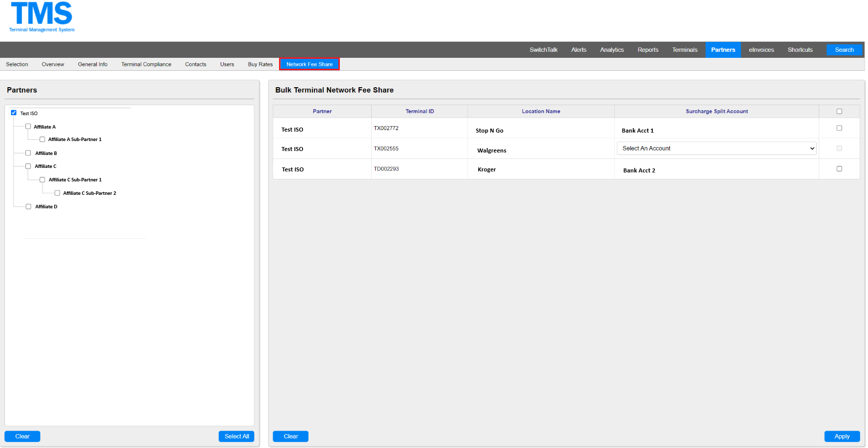Switch to the Users tab
Screen dimensions: 868x448
click(227, 64)
